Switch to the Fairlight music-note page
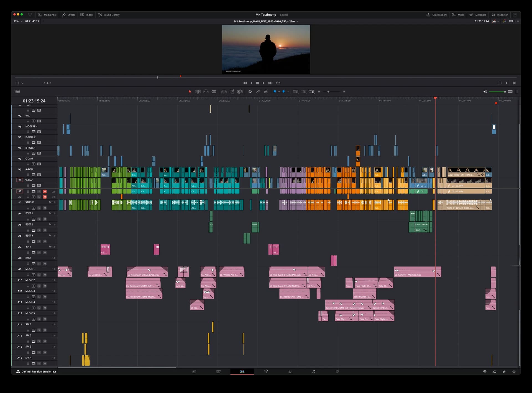Image resolution: width=532 pixels, height=393 pixels. [314, 371]
